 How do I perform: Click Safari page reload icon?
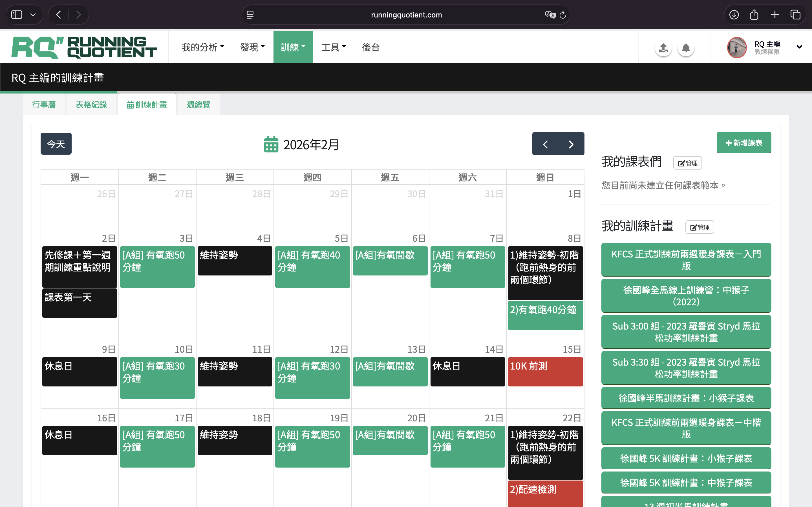point(563,15)
